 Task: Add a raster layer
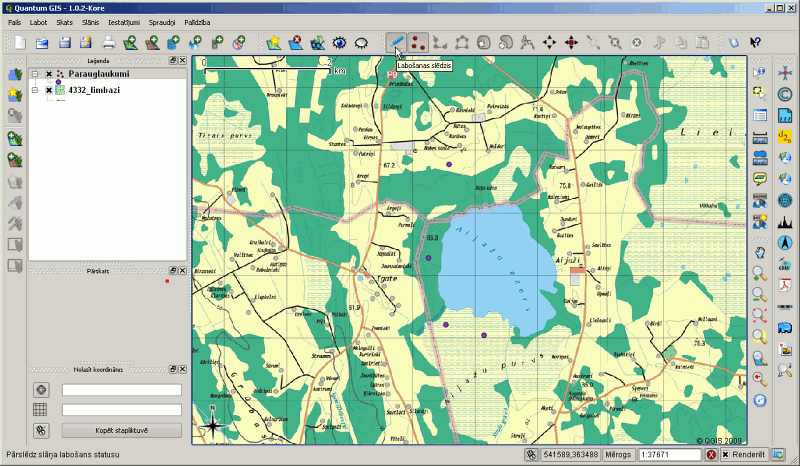152,42
